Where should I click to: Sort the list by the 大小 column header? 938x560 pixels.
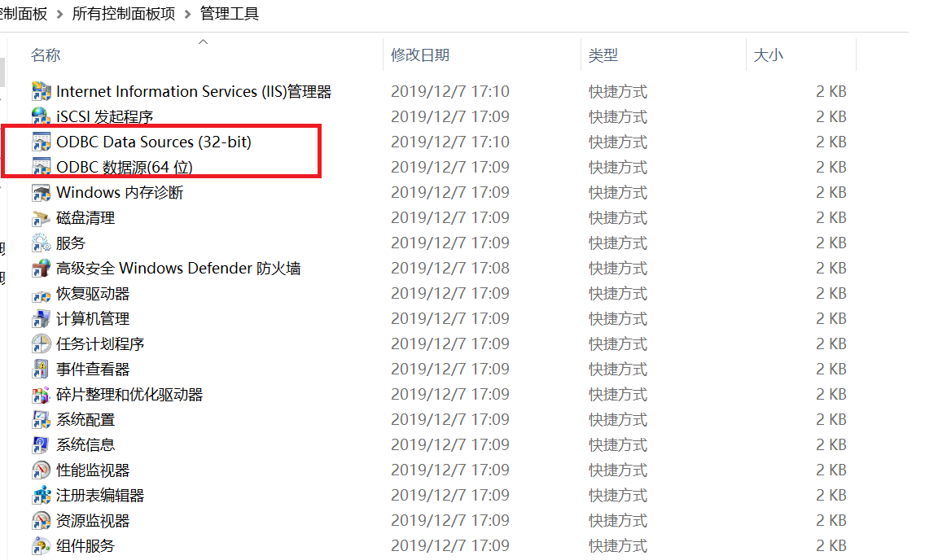(x=768, y=55)
